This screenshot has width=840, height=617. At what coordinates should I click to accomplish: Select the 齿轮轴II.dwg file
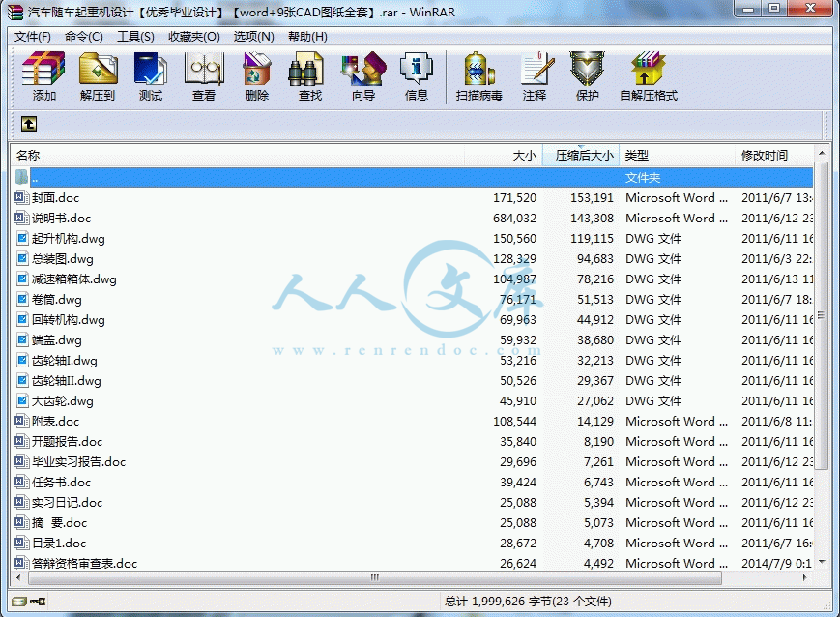(x=67, y=381)
